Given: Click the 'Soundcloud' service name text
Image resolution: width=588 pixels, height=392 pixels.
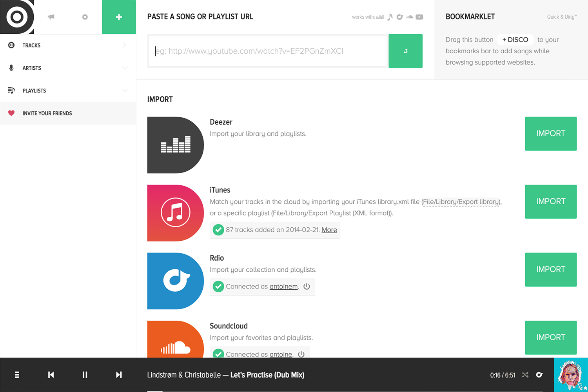Looking at the screenshot, I should 229,326.
